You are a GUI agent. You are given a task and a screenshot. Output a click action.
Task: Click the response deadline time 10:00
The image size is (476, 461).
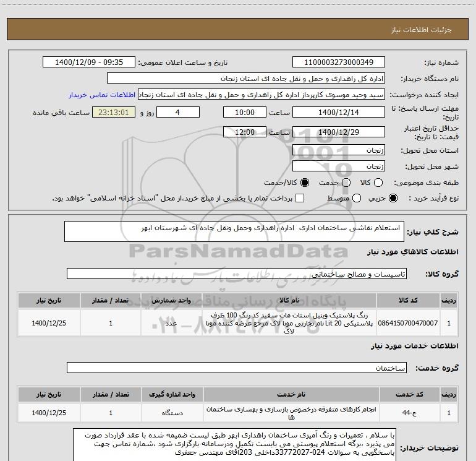(245, 113)
